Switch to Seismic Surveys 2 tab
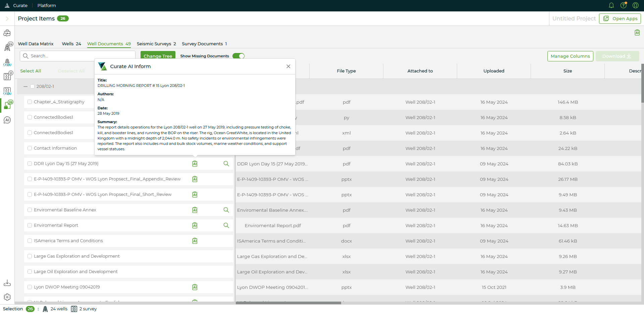This screenshot has width=644, height=313. (x=156, y=44)
